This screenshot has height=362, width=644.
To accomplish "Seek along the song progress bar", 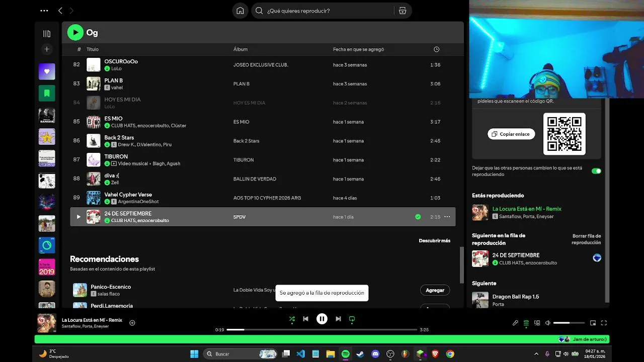I will click(x=322, y=330).
